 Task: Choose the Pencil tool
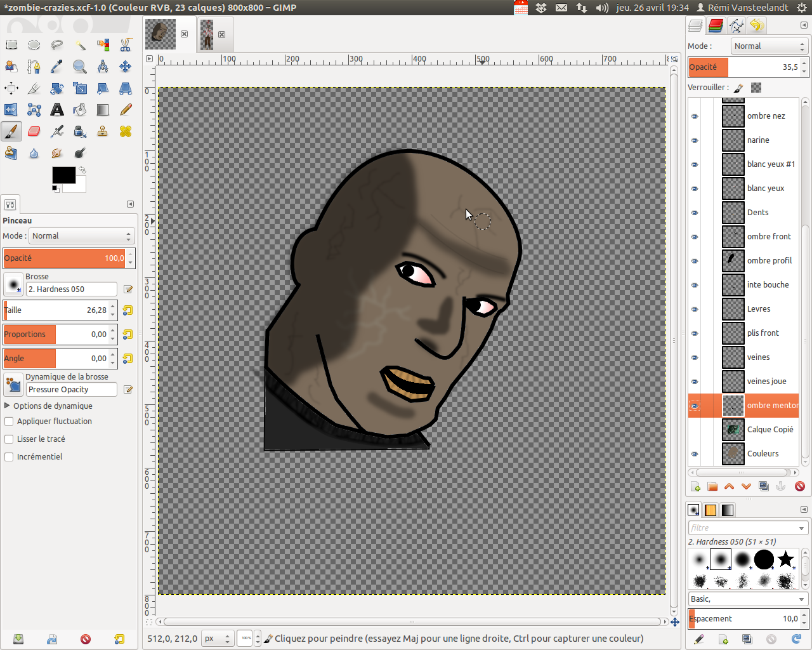tap(126, 110)
